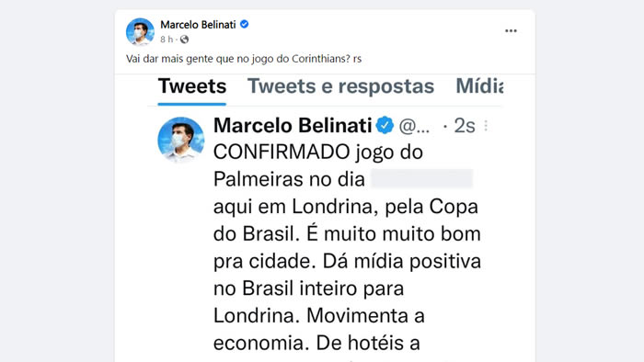Screen dimensions: 644x362
Task: Click the 2s tweet timestamp
Action: tap(465, 126)
